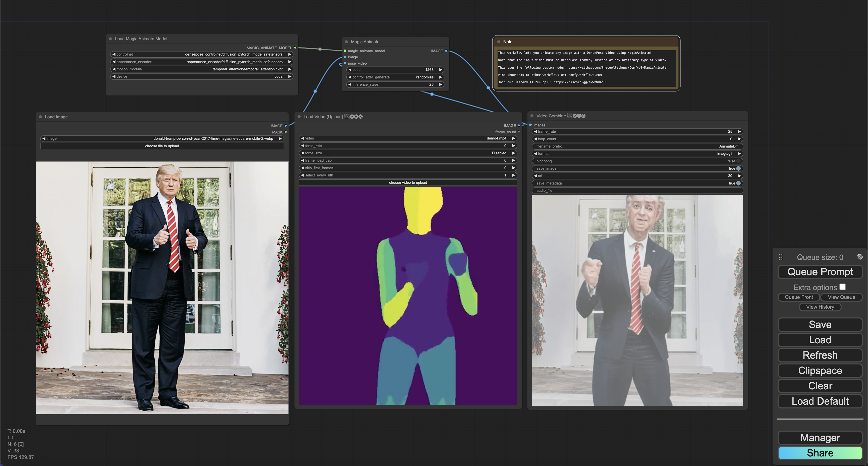This screenshot has height=466, width=868.
Task: Collapse the Load Video (Upload) node dot
Action: pyautogui.click(x=299, y=117)
